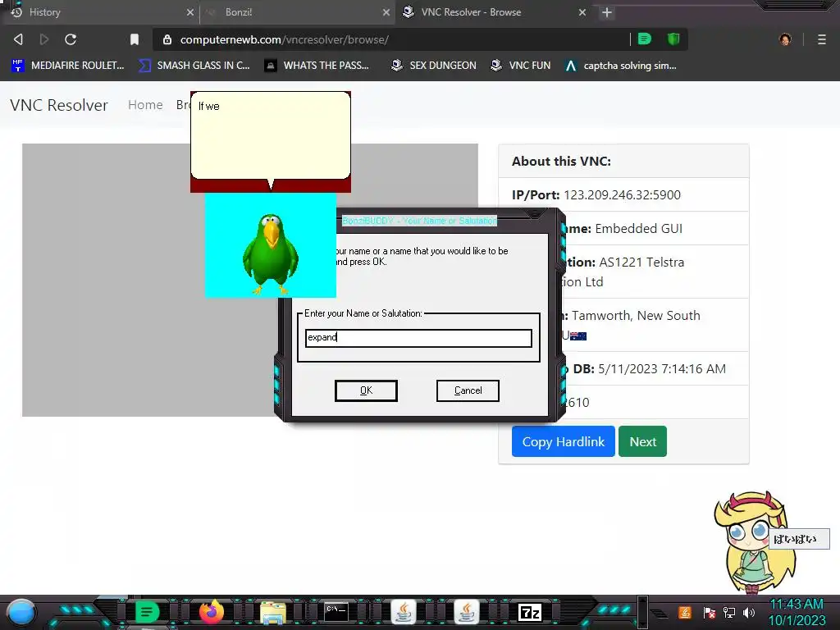The height and width of the screenshot is (630, 840).
Task: Open the first Java taskbar icon
Action: tap(403, 612)
